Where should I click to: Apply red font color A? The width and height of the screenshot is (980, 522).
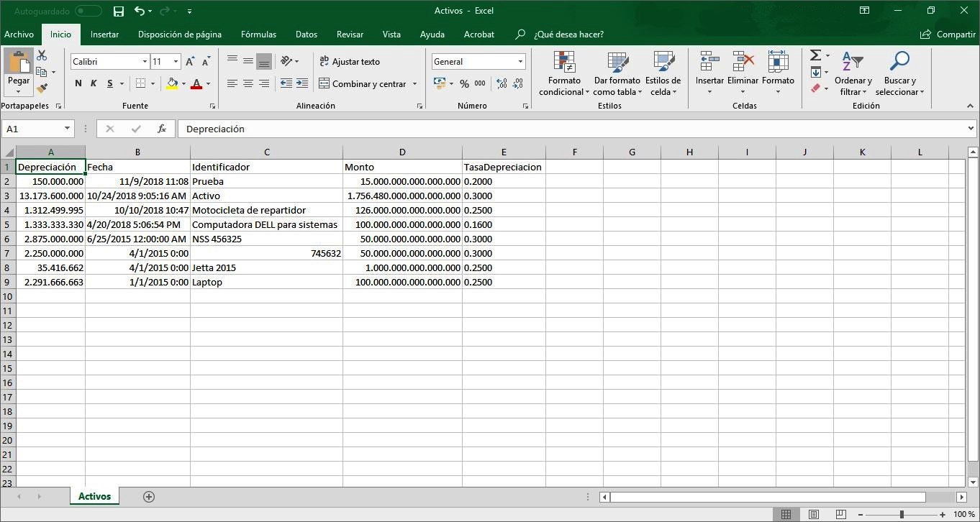click(196, 84)
